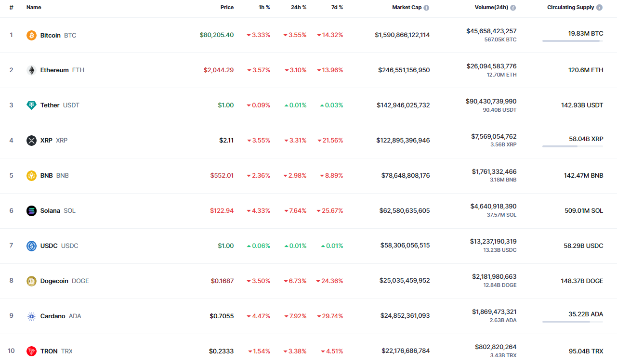The width and height of the screenshot is (617, 364).
Task: Click the Dogecoin logo icon
Action: [31, 281]
